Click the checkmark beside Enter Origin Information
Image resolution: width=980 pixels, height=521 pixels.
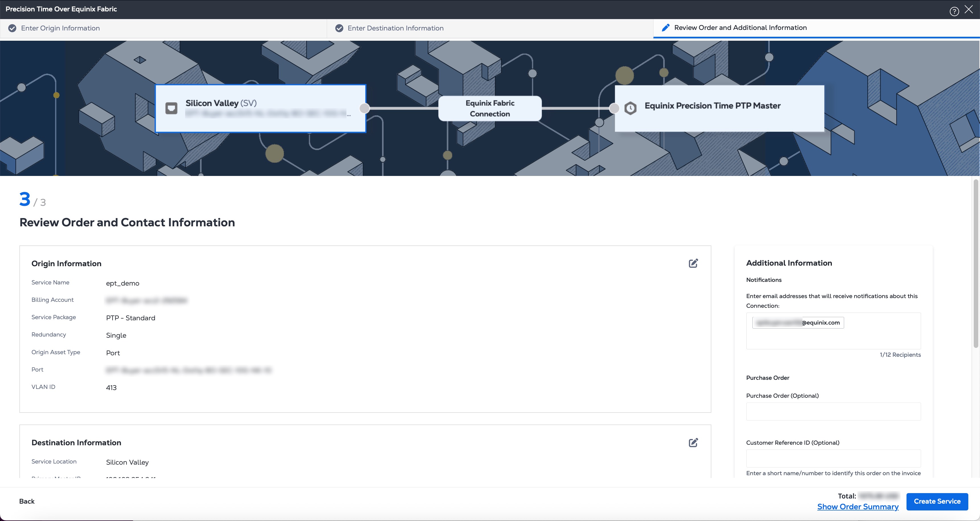point(12,28)
